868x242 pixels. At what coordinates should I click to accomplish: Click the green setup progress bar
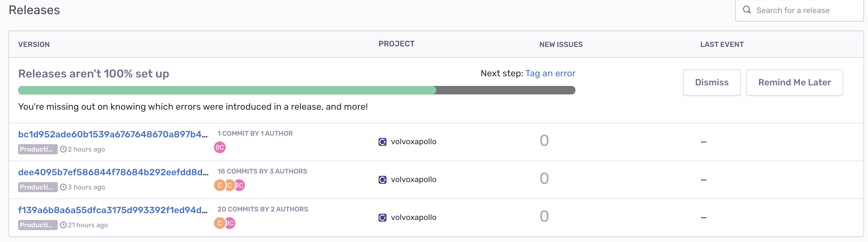coord(226,90)
